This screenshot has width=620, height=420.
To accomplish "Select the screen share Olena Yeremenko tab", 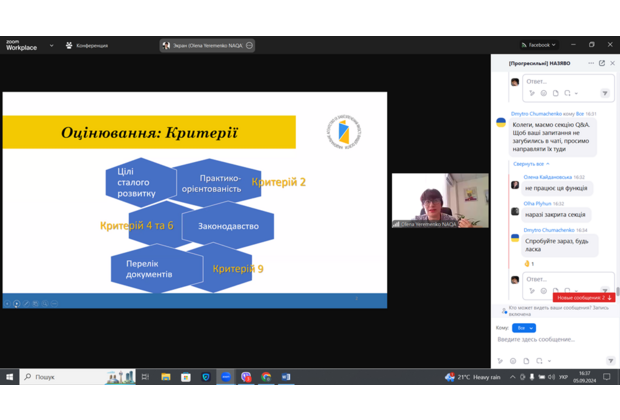I will 207,45.
